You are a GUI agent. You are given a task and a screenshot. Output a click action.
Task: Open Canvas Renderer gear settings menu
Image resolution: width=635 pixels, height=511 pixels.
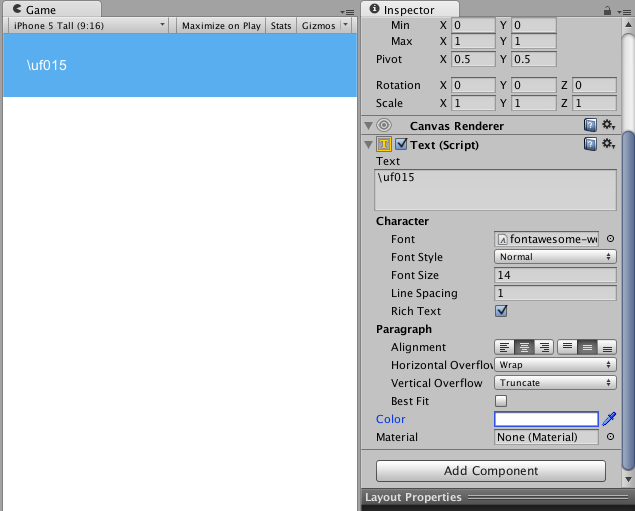coord(608,125)
